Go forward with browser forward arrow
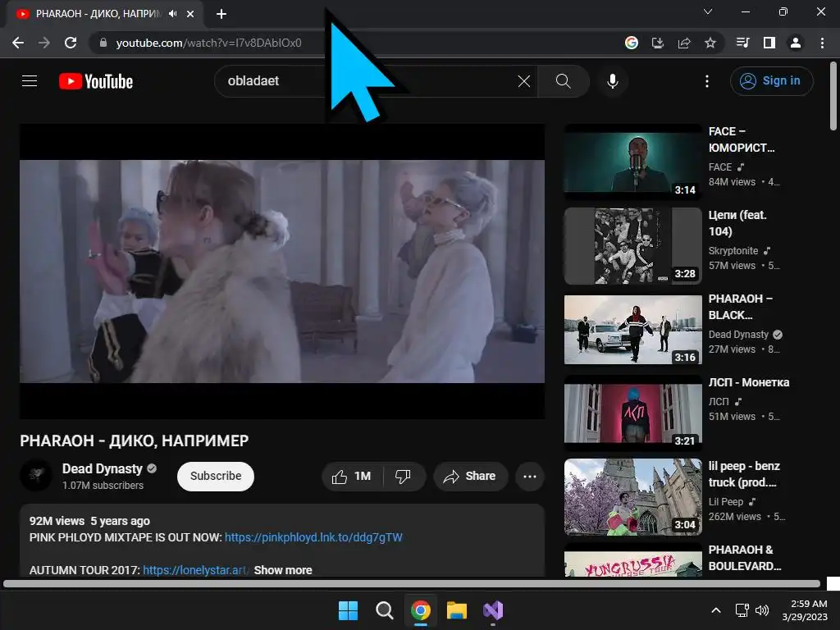The height and width of the screenshot is (630, 840). (x=44, y=43)
